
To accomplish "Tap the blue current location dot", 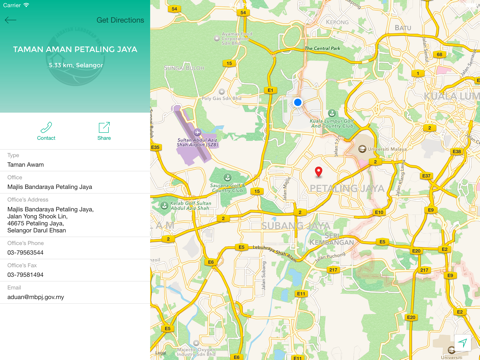I will click(298, 102).
